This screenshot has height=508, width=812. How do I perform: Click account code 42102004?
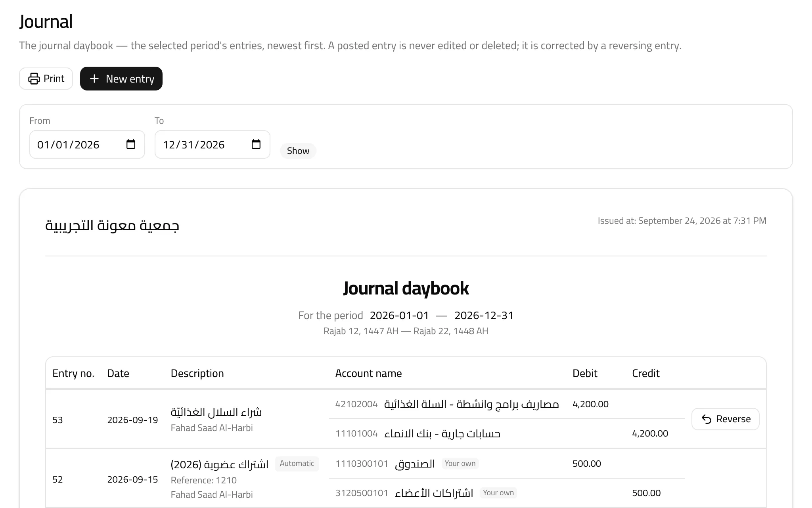(356, 404)
